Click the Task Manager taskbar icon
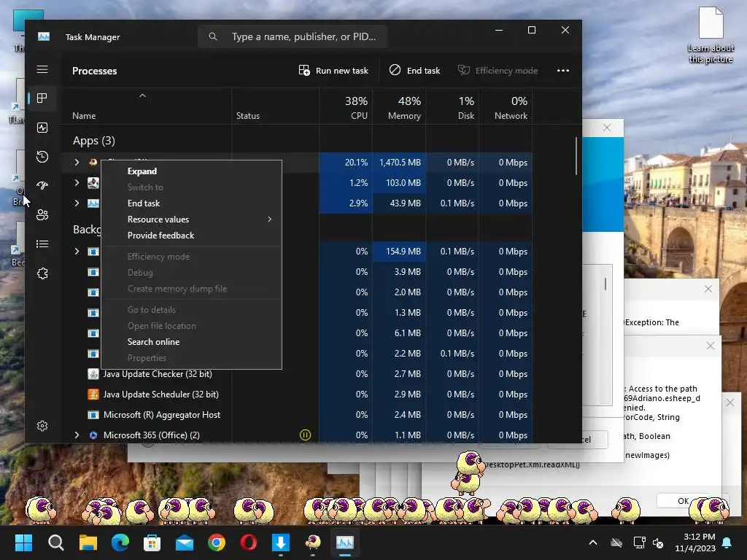Viewport: 747px width, 560px height. [x=345, y=542]
